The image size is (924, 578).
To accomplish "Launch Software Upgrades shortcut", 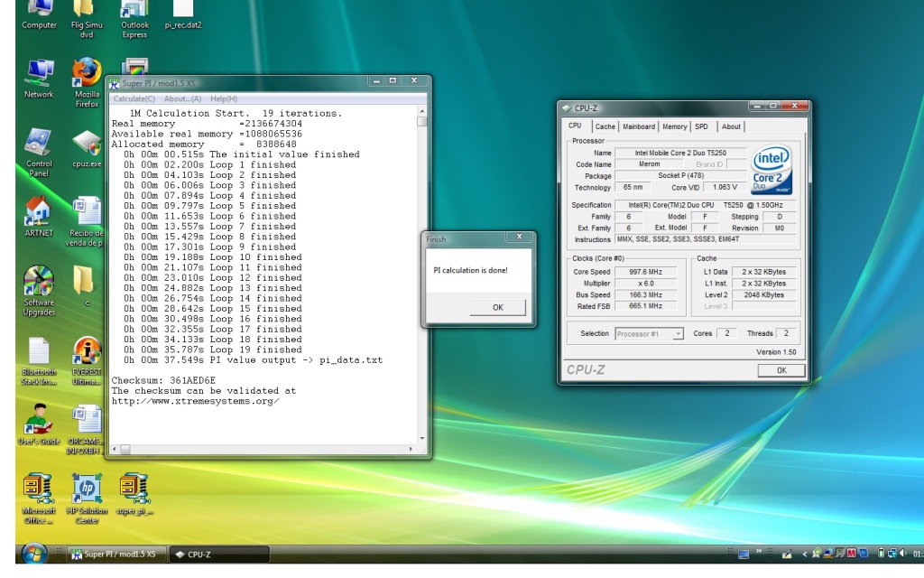I will pyautogui.click(x=39, y=291).
